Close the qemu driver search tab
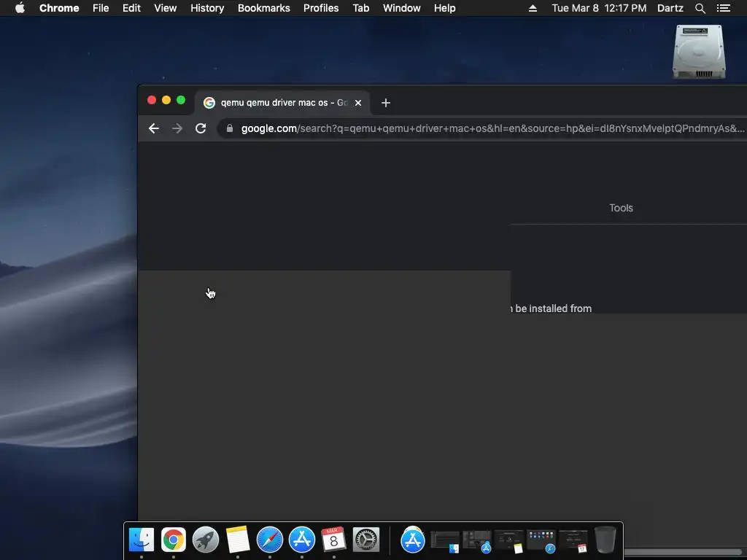Viewport: 747px width, 560px height. pos(358,103)
